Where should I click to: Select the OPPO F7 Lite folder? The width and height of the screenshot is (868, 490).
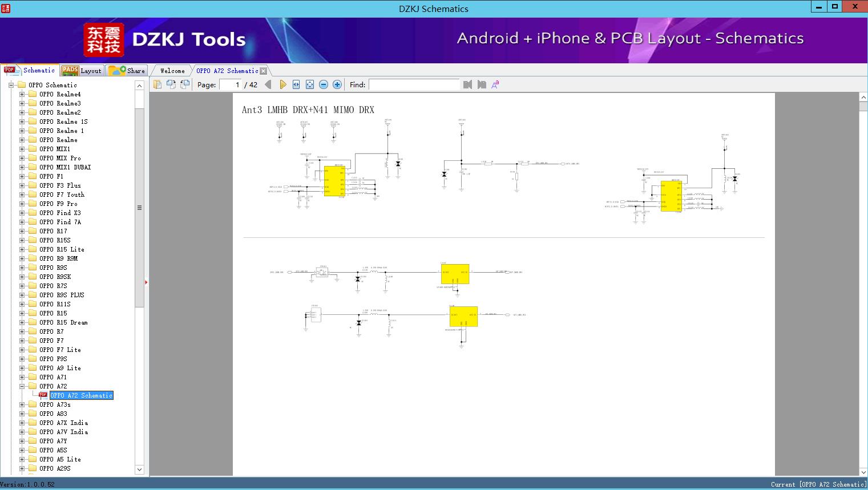(x=60, y=350)
